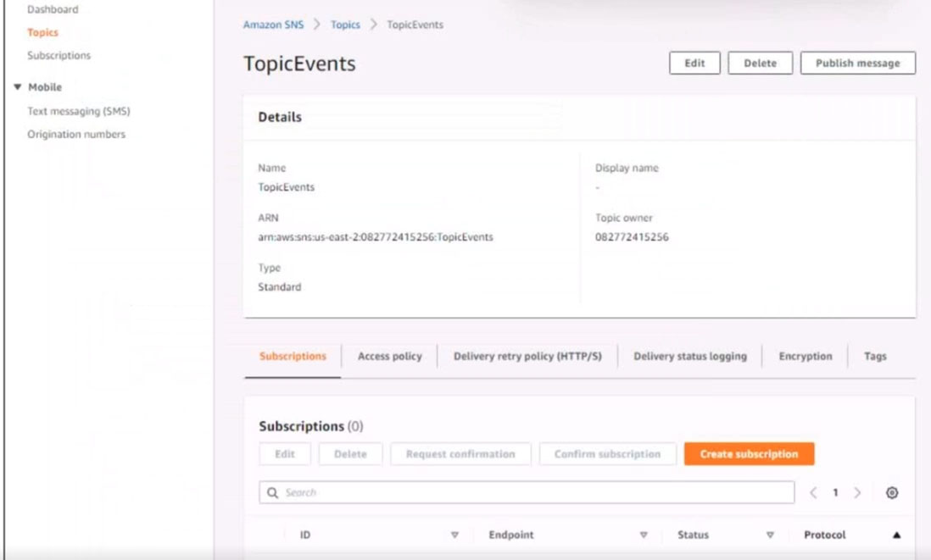Click the Standard type value
The image size is (931, 560).
[x=279, y=286]
